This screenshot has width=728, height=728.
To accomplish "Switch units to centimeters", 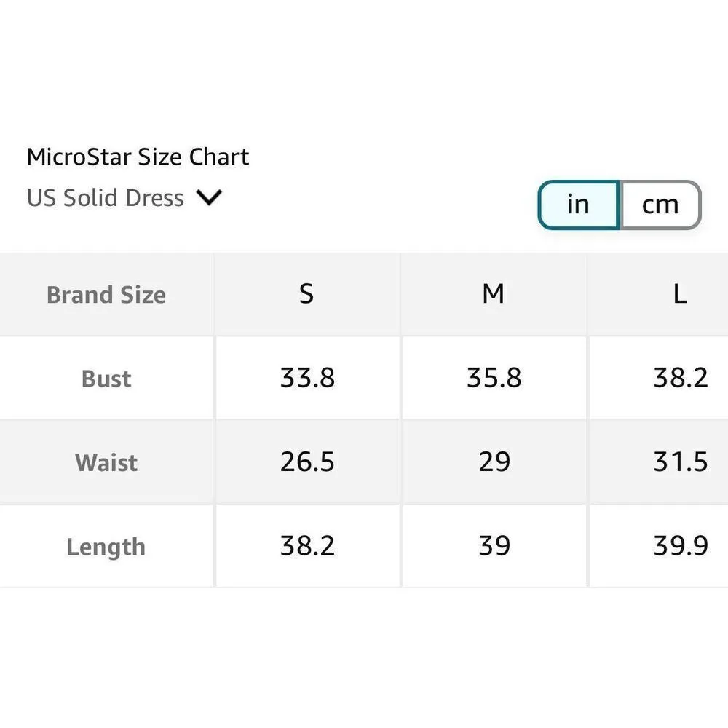I will [660, 205].
